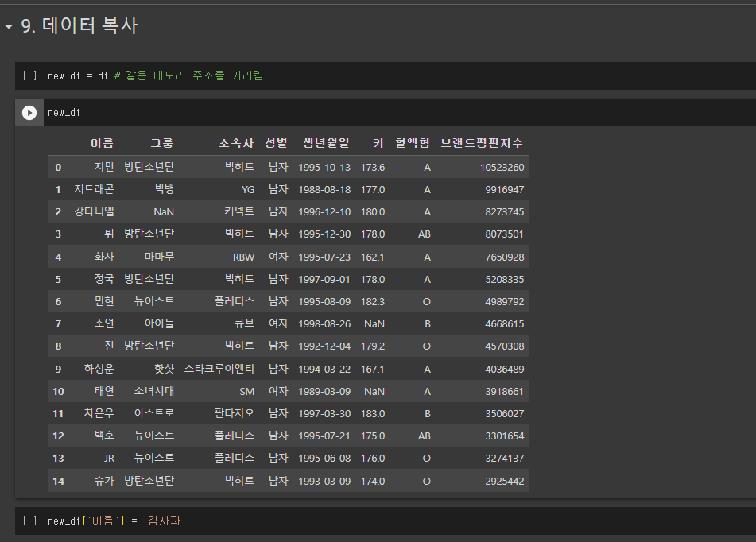The image size is (756, 542).
Task: Click the agency cell '스타크루이엔티'
Action: pyautogui.click(x=219, y=369)
